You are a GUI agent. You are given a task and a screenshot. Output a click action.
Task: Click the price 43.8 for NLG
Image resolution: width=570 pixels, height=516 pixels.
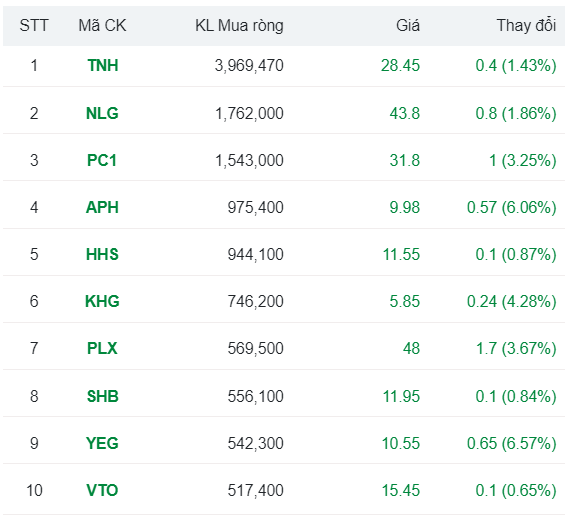click(405, 113)
